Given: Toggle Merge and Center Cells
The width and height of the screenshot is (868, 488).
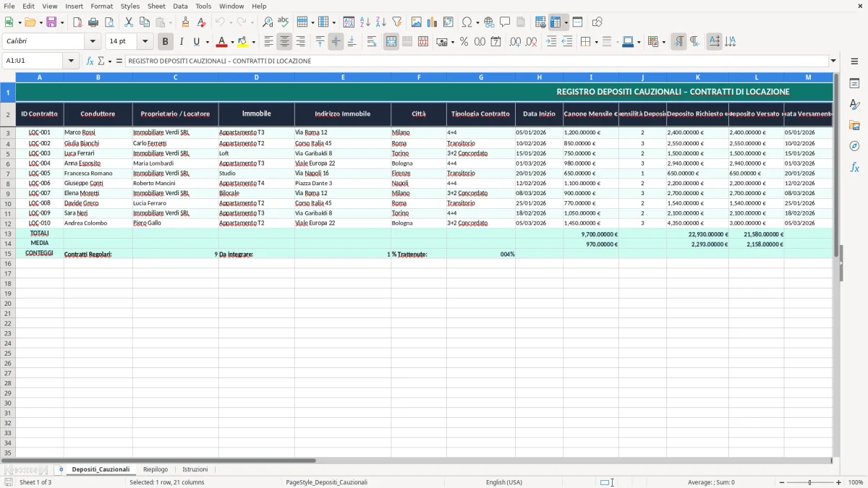Looking at the screenshot, I should 391,42.
